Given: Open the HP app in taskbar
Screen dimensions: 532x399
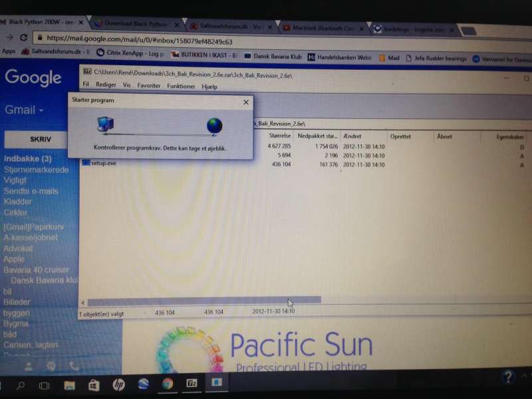Looking at the screenshot, I should (x=118, y=384).
